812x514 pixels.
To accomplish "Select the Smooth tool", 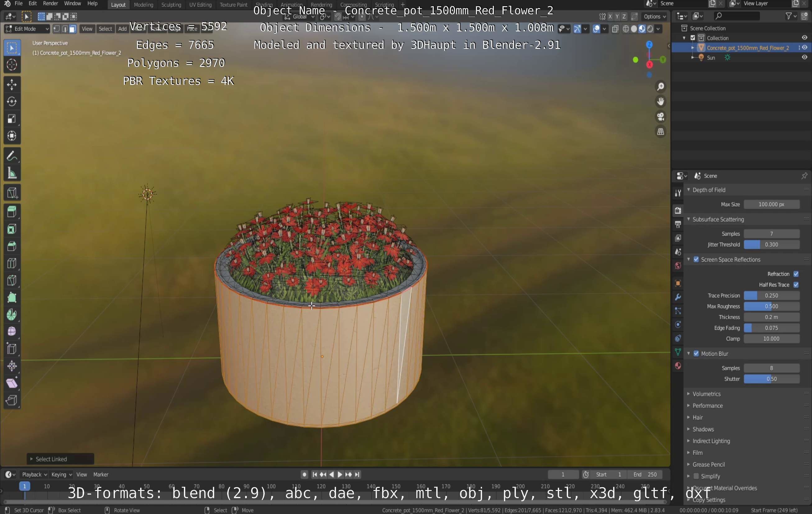I will pyautogui.click(x=12, y=332).
